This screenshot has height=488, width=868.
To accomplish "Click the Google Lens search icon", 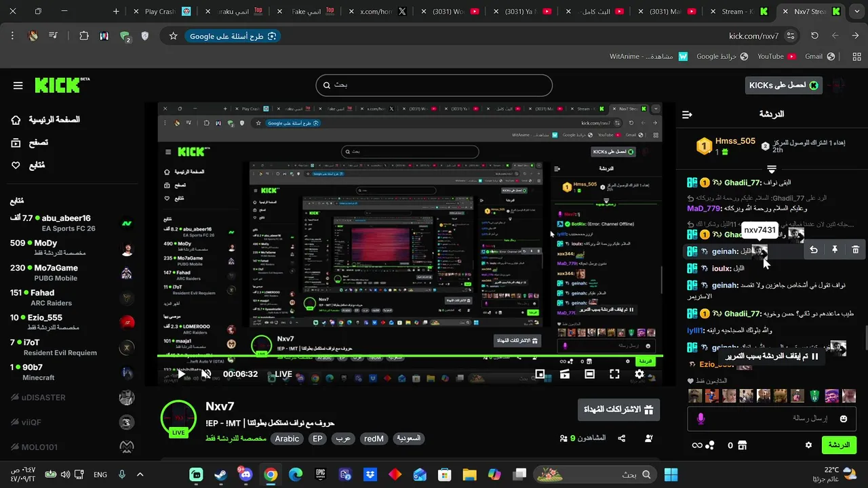I will [272, 36].
